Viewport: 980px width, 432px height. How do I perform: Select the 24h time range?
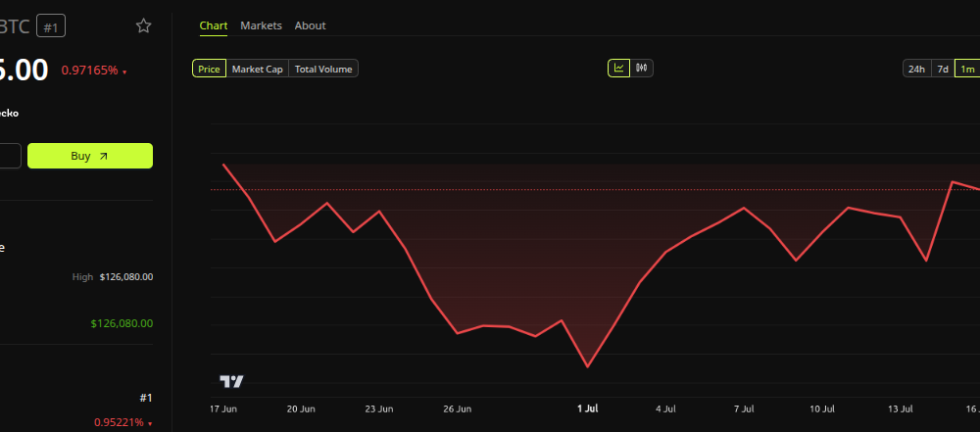click(916, 69)
